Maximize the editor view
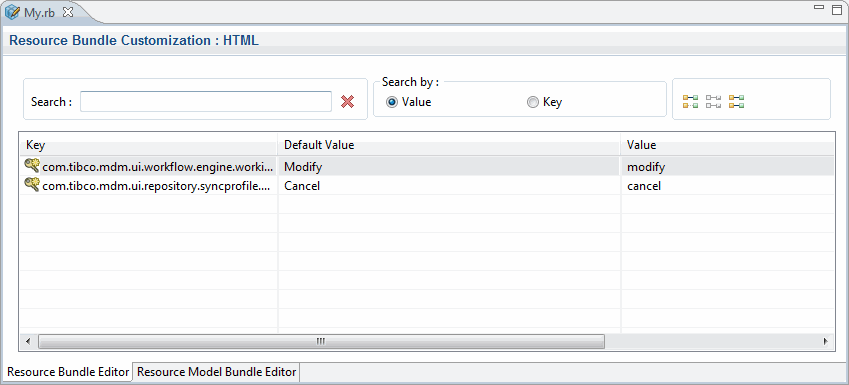This screenshot has width=849, height=385. point(837,10)
